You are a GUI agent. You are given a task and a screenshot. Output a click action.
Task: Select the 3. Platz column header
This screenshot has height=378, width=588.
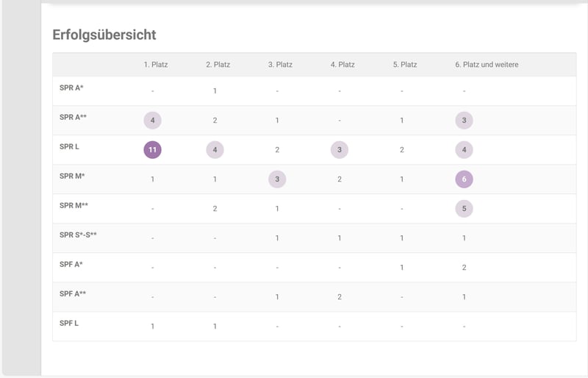pos(280,65)
